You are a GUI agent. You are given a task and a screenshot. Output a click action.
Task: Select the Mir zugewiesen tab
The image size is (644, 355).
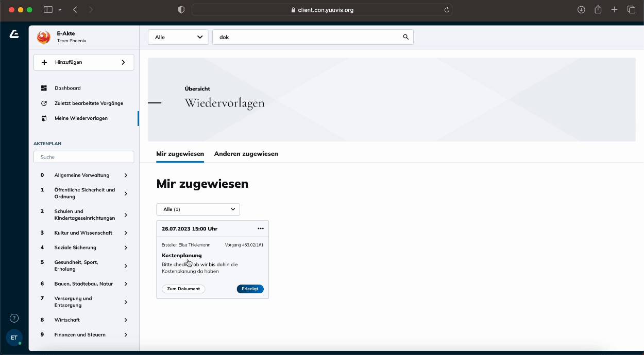(x=180, y=154)
